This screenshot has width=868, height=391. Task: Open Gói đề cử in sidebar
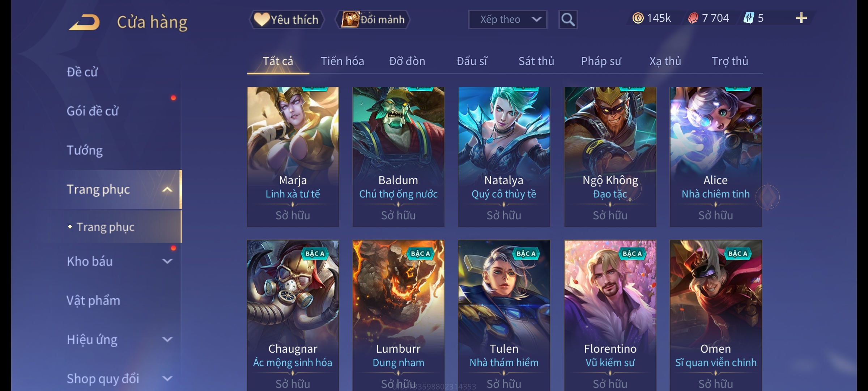tap(93, 111)
